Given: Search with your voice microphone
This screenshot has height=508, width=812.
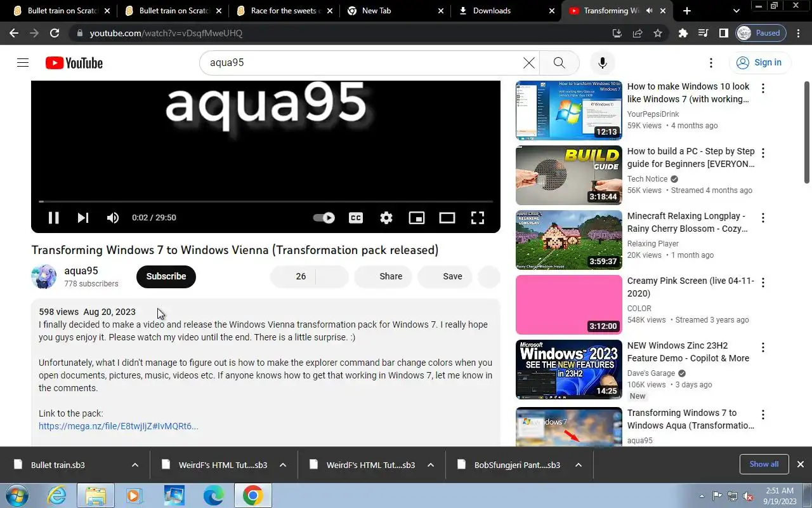Looking at the screenshot, I should [x=603, y=62].
